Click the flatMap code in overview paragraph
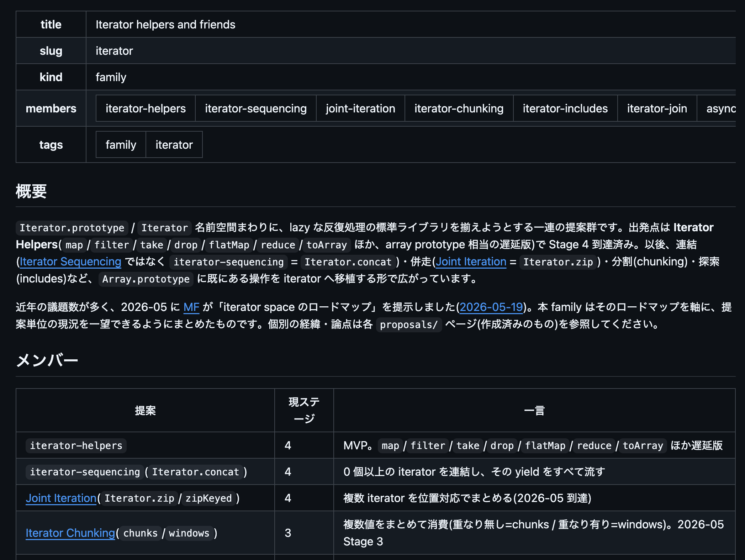 click(x=229, y=244)
